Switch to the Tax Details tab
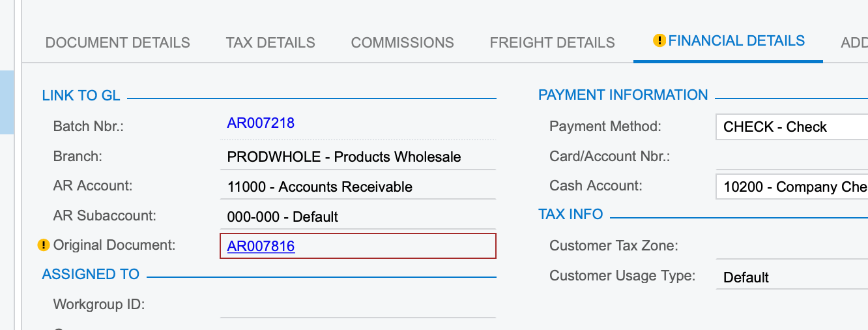This screenshot has height=330, width=868. pyautogui.click(x=270, y=42)
